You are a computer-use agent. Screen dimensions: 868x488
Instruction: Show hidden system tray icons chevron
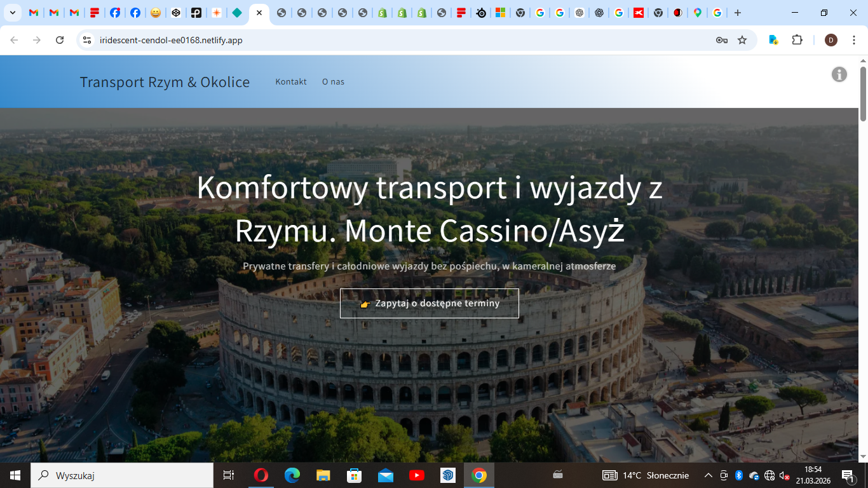708,475
